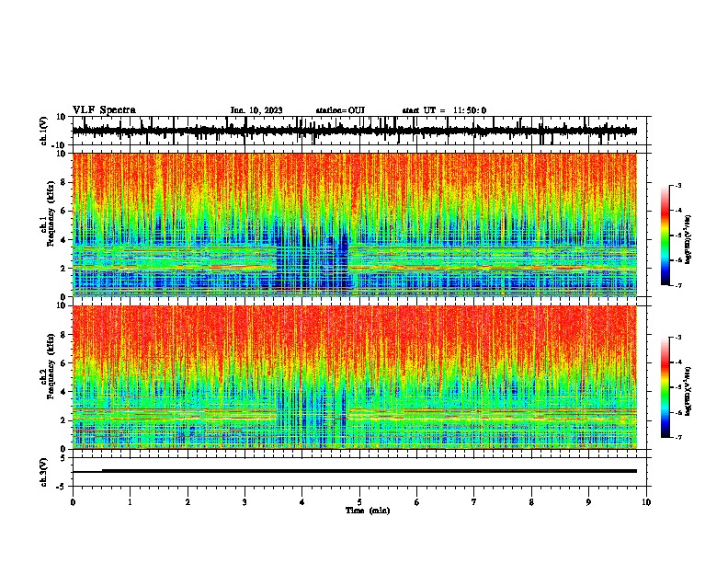
Task: Click the 'station=' label in the header
Action: 340,110
